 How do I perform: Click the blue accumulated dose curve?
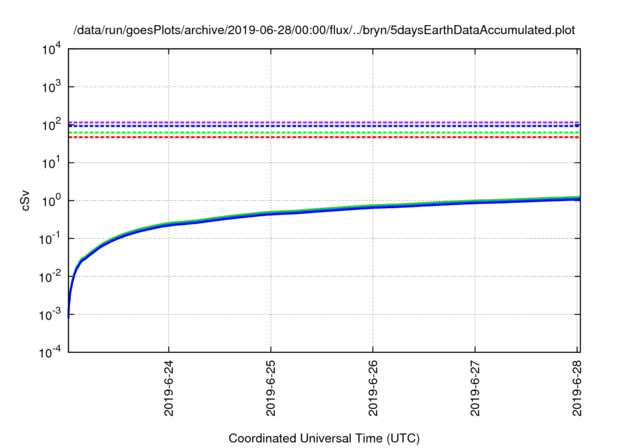pyautogui.click(x=322, y=208)
